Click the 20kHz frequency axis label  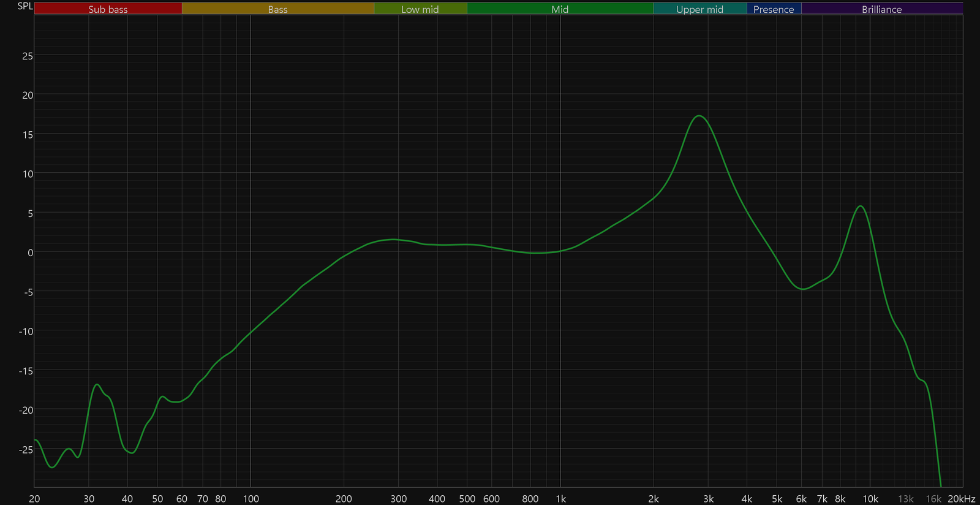tap(961, 499)
